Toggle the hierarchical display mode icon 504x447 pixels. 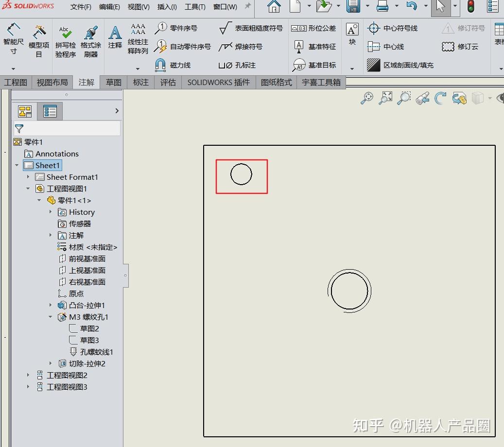(x=25, y=111)
